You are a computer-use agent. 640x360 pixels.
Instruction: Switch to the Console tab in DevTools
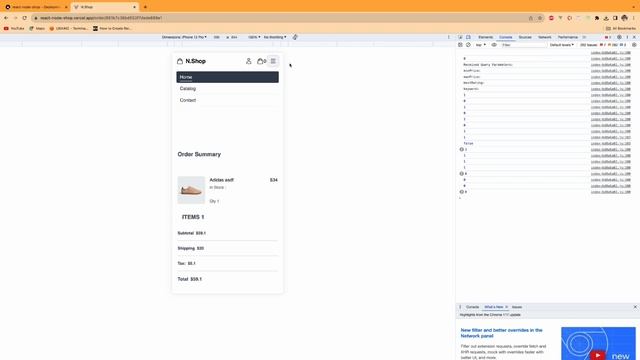coord(506,37)
